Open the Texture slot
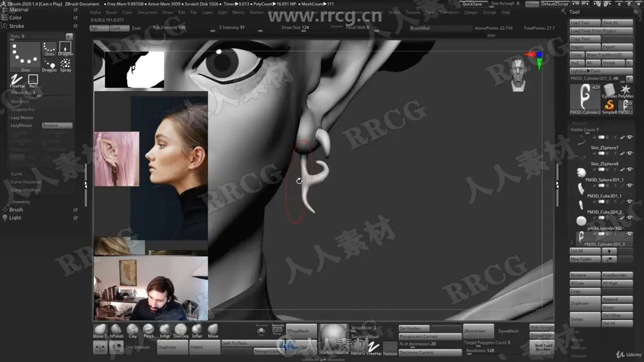The width and height of the screenshot is (644, 362). 390,348
